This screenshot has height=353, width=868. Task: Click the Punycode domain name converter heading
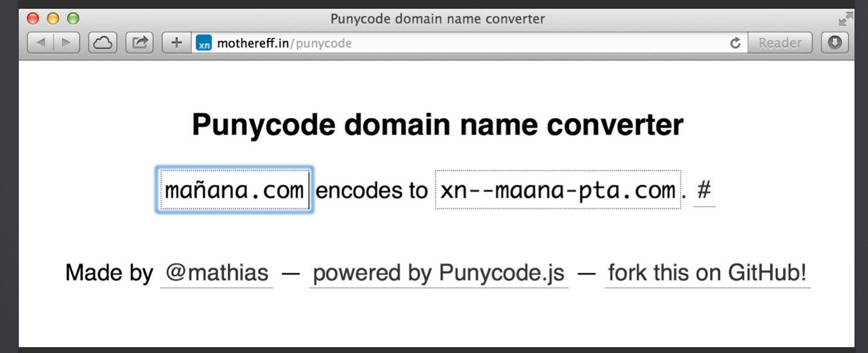click(438, 124)
